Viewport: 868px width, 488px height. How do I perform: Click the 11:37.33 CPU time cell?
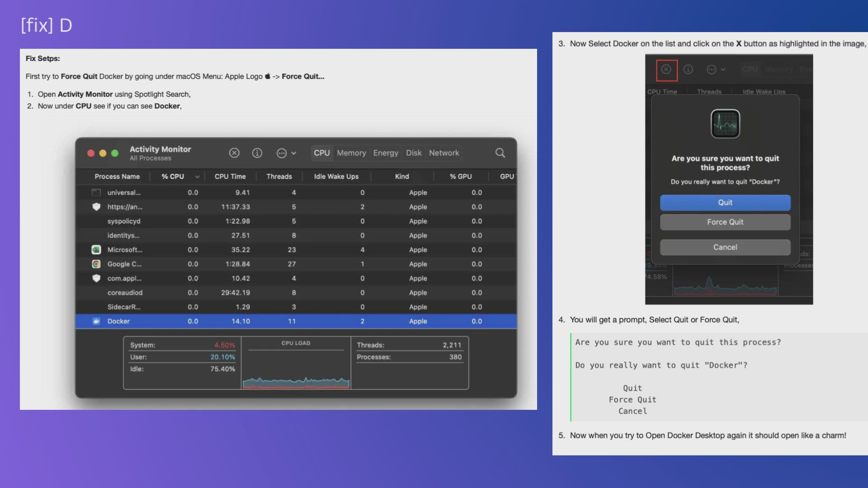236,207
